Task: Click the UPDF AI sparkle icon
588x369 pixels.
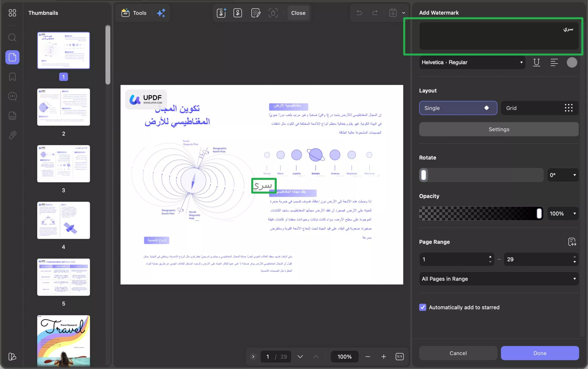Action: coord(161,13)
